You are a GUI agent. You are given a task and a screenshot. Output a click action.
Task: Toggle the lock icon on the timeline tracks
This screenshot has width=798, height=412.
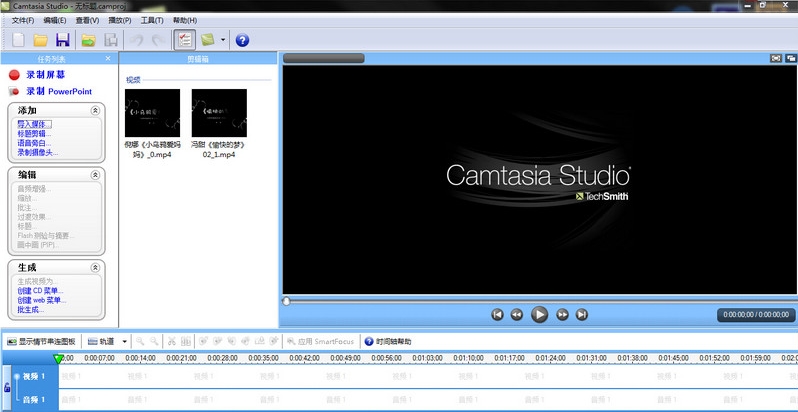[7, 388]
